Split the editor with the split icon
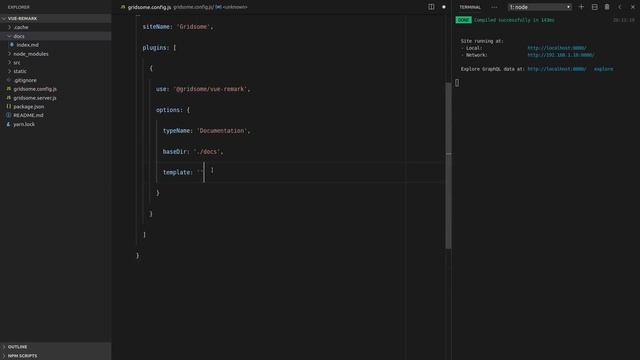 pyautogui.click(x=431, y=7)
